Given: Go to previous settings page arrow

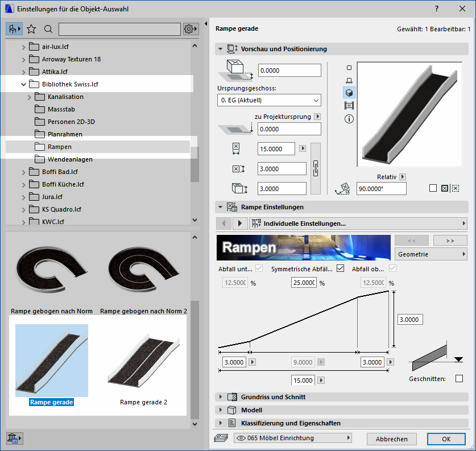Looking at the screenshot, I should point(223,224).
